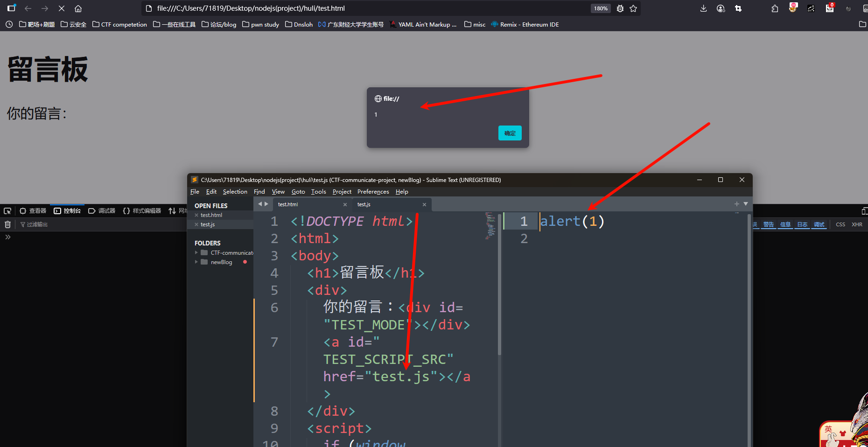Click the stop loading button in Firefox
Viewport: 868px width, 447px height.
[62, 8]
